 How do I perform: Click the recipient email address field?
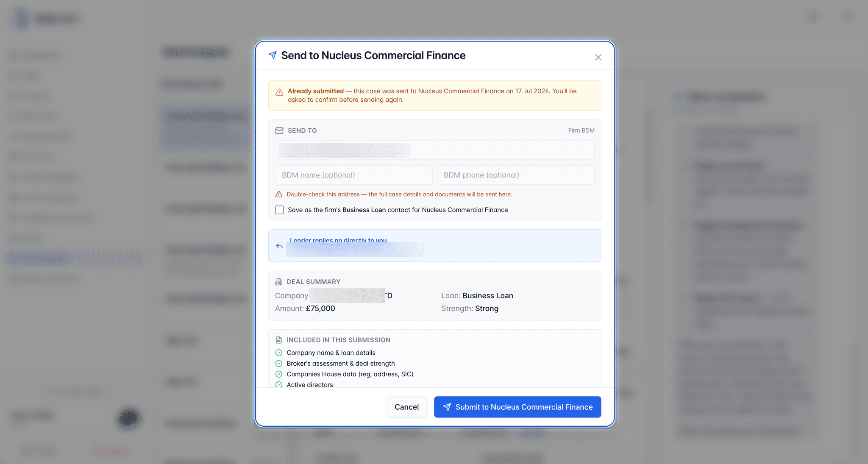coord(435,150)
